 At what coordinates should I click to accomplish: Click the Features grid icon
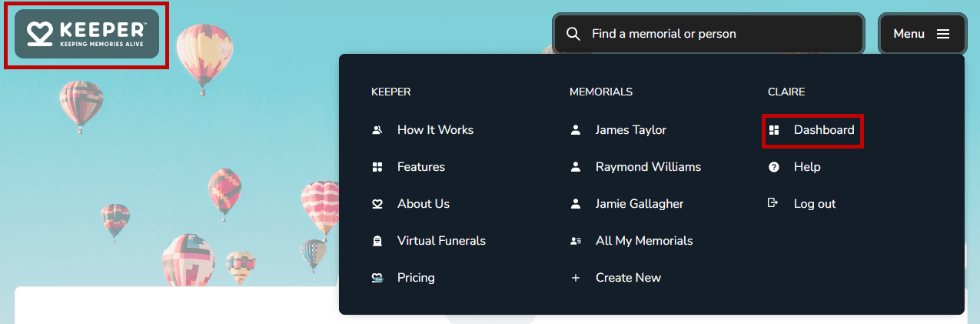point(377,167)
